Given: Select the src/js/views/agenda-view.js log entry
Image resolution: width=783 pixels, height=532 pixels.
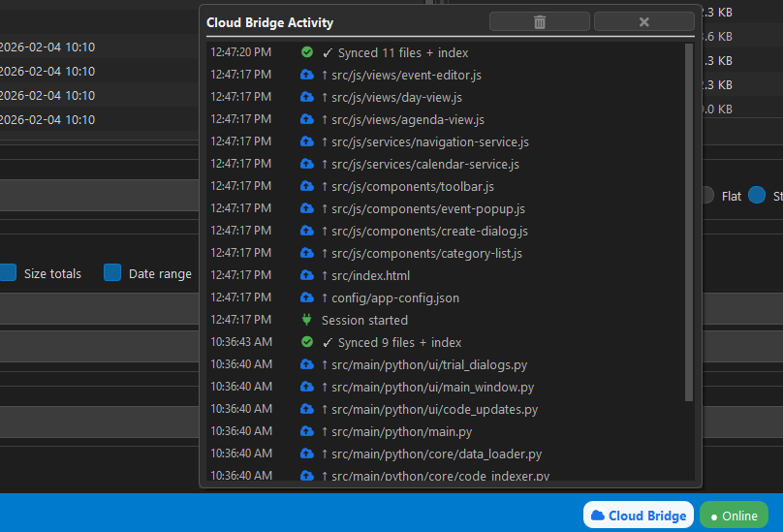Looking at the screenshot, I should click(x=446, y=119).
